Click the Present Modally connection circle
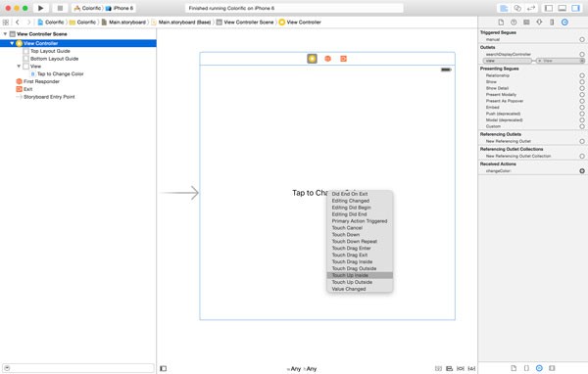The height and width of the screenshot is (374, 588). [582, 94]
